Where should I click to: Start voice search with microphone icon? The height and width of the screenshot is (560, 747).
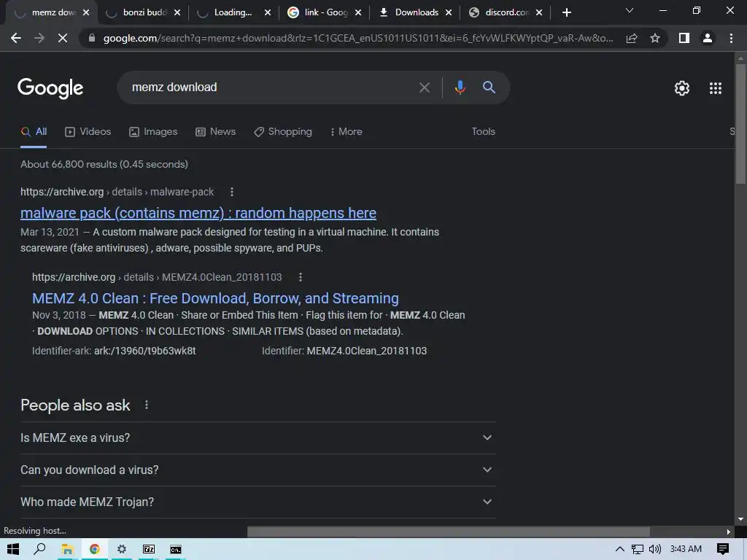460,87
